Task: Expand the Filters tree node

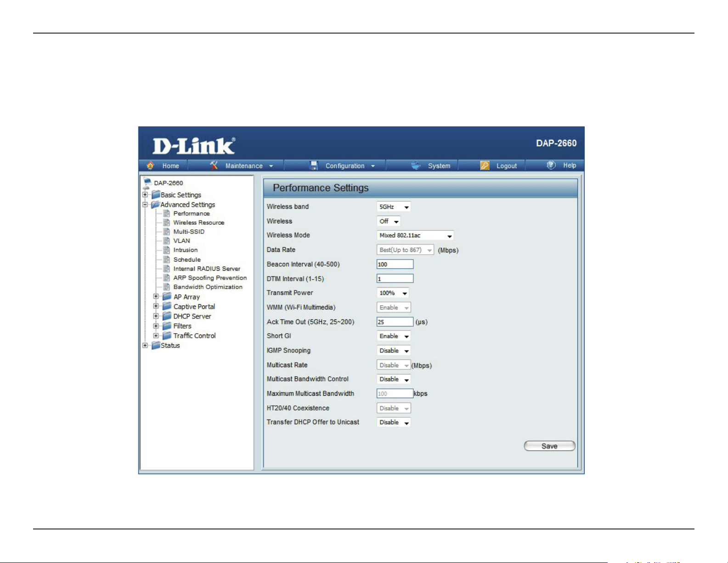Action: [156, 325]
